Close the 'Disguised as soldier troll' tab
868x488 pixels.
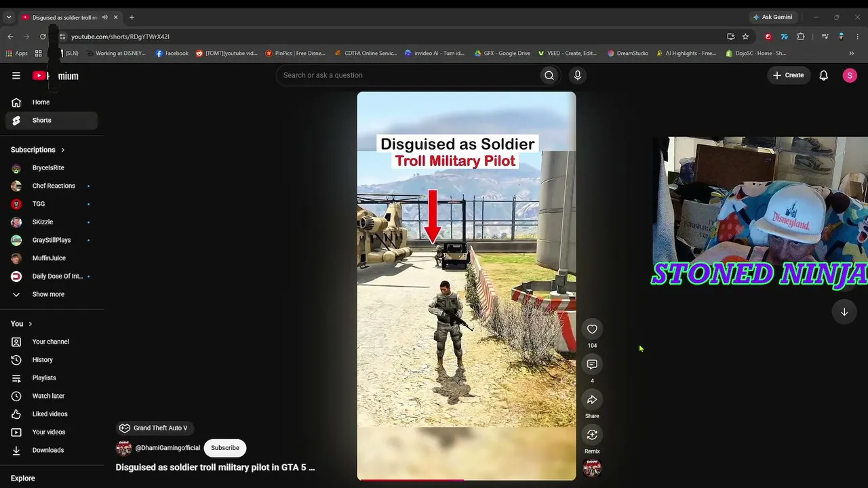(x=116, y=17)
